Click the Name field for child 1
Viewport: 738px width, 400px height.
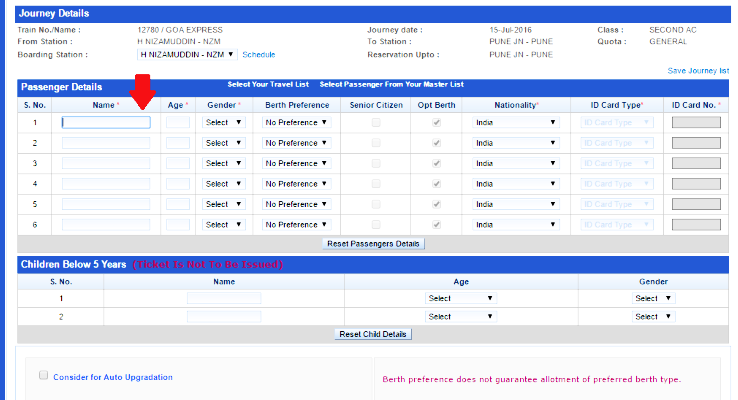pyautogui.click(x=224, y=298)
